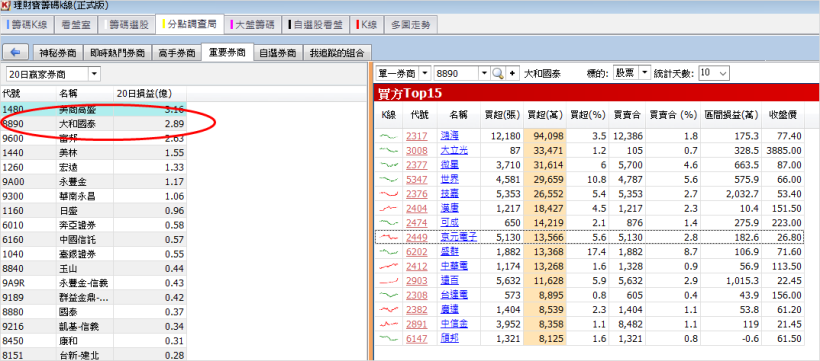Sort by the 買超(萬) column header

click(544, 115)
